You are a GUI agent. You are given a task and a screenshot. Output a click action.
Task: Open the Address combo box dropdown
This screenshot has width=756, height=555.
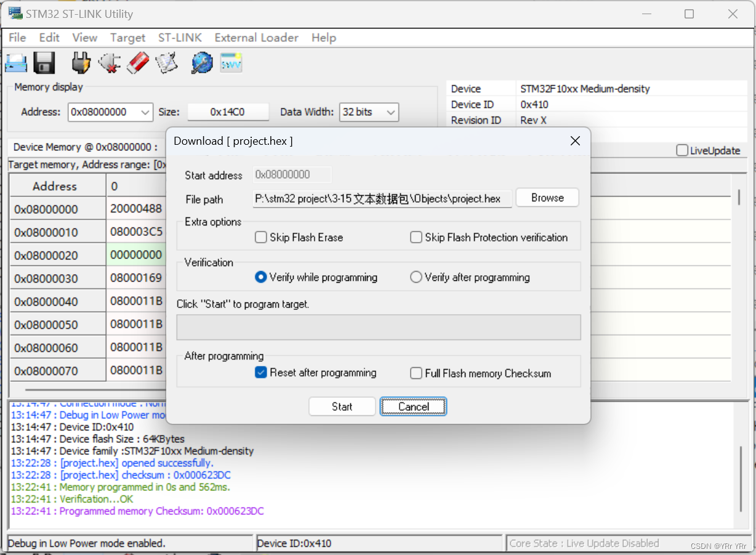coord(145,112)
